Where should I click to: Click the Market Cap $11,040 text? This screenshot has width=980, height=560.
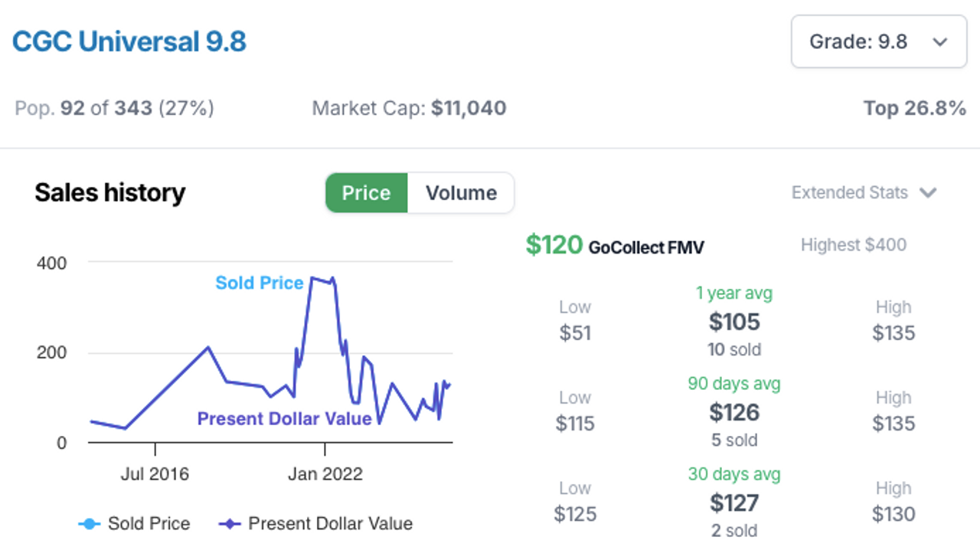click(x=409, y=109)
